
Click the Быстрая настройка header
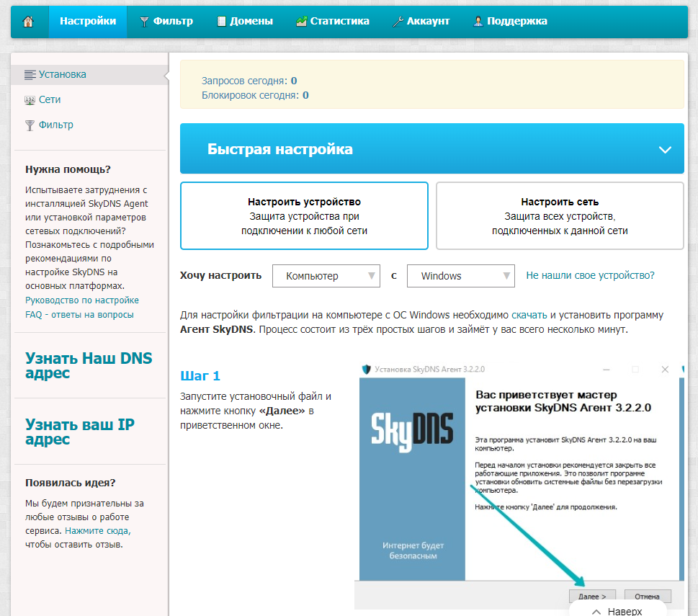pos(431,148)
